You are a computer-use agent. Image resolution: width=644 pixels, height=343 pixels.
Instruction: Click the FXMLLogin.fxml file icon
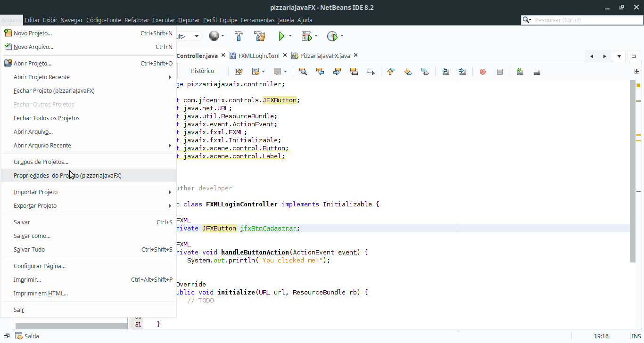tap(233, 56)
